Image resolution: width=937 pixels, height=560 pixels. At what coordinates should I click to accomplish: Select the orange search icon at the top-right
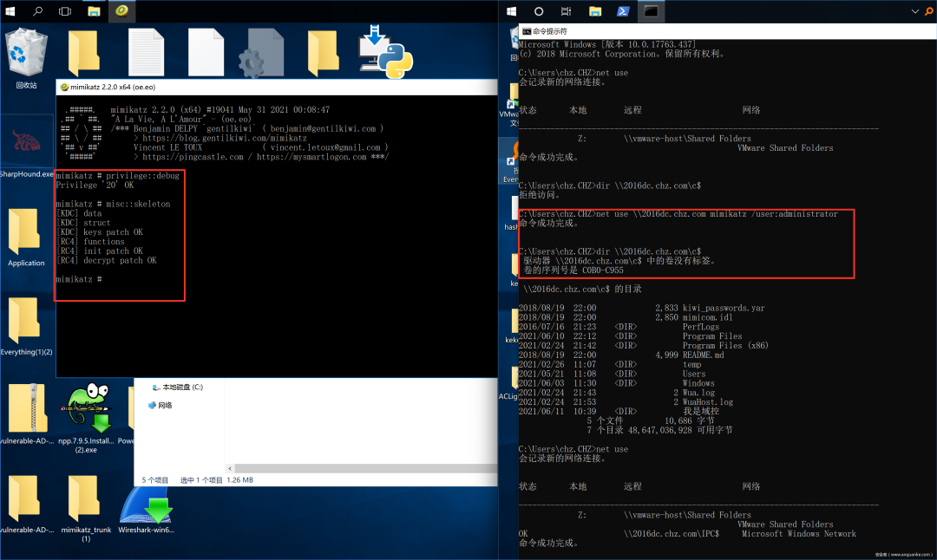[x=929, y=11]
